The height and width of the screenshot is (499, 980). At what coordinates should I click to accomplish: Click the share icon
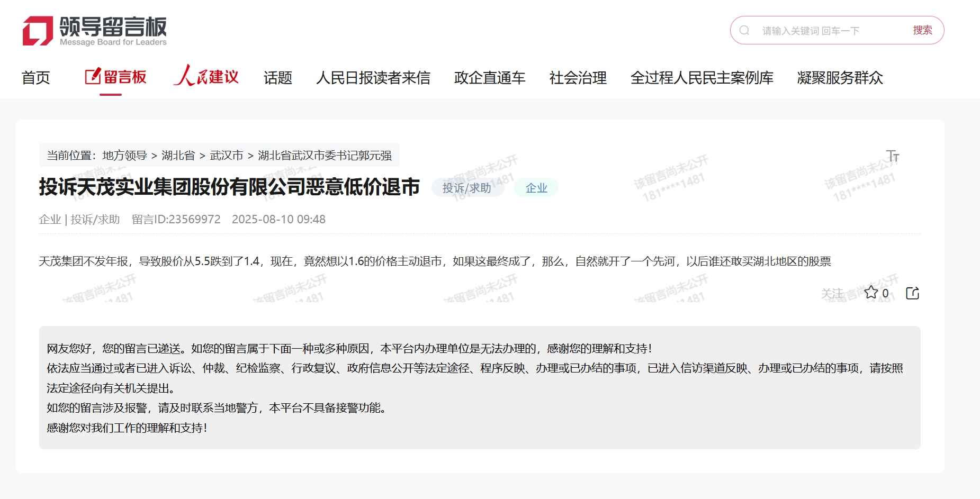coord(913,293)
